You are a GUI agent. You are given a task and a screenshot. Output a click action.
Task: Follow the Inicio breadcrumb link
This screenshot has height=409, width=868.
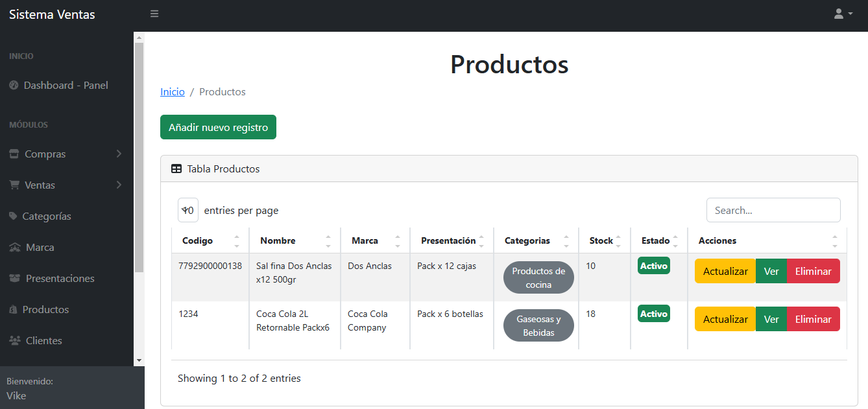click(x=173, y=92)
